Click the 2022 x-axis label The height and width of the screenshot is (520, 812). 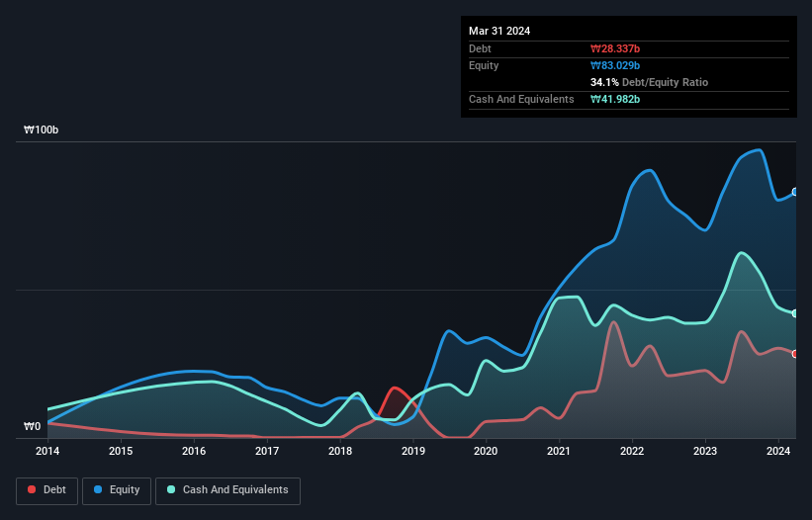pos(632,451)
